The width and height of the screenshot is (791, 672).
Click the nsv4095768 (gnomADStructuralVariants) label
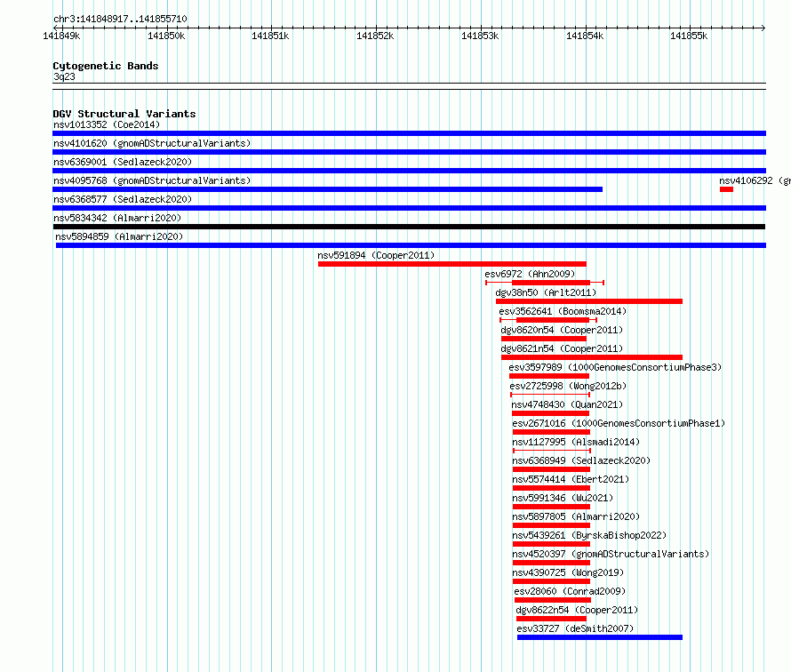pos(152,180)
